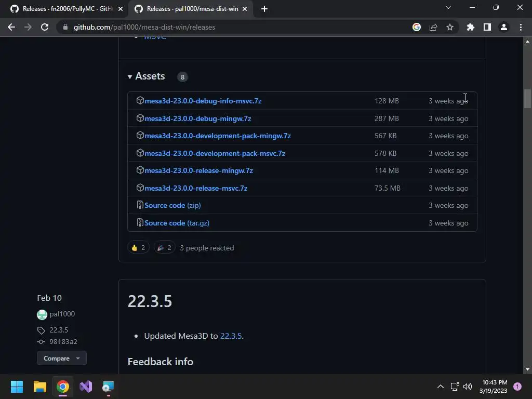Go back to the previous page
Screen dimensions: 532x399
point(11,27)
